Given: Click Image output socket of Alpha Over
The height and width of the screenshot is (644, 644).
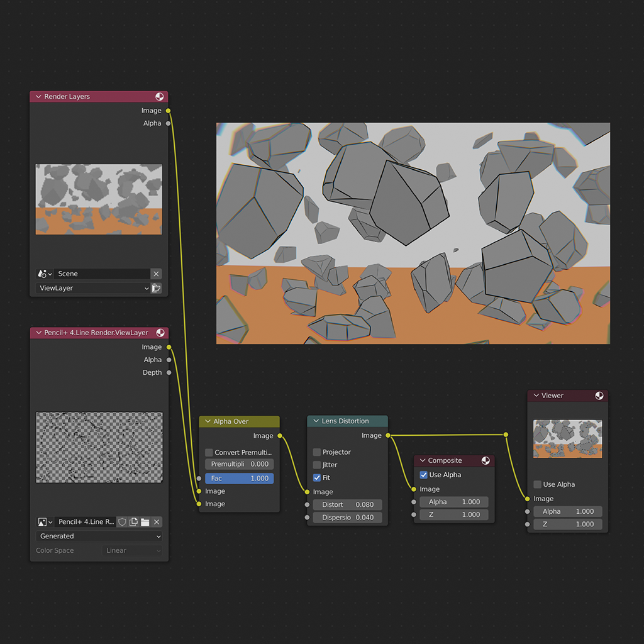Looking at the screenshot, I should pos(280,436).
